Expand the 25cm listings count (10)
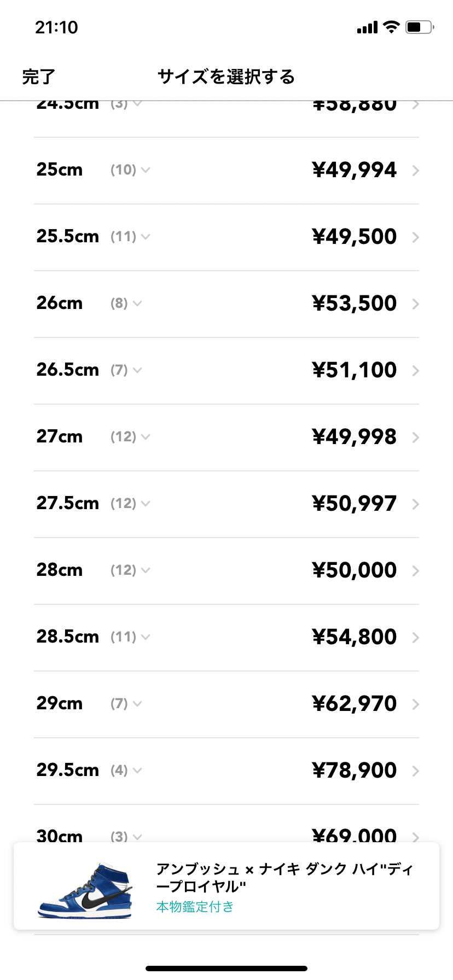Image resolution: width=453 pixels, height=980 pixels. tap(130, 170)
